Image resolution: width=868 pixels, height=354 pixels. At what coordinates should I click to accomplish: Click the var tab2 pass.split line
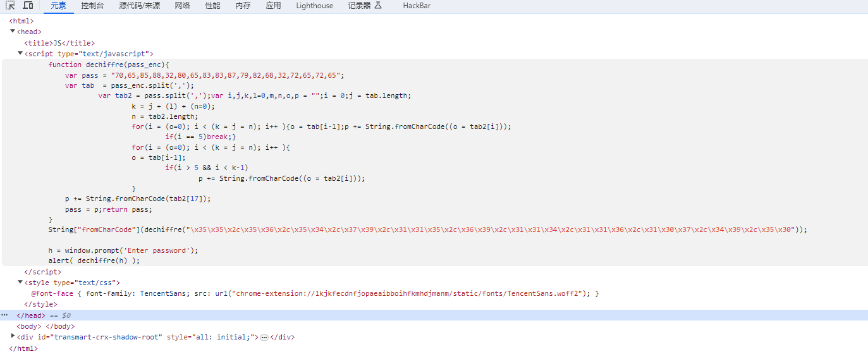pos(254,96)
